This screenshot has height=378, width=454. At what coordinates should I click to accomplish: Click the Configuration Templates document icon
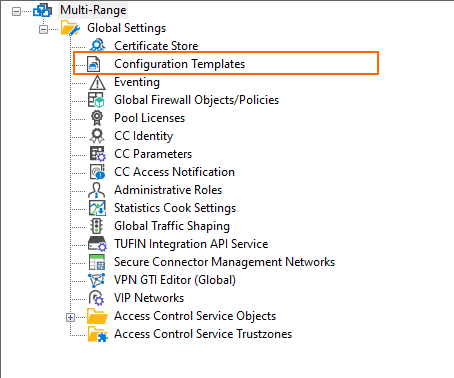point(94,64)
